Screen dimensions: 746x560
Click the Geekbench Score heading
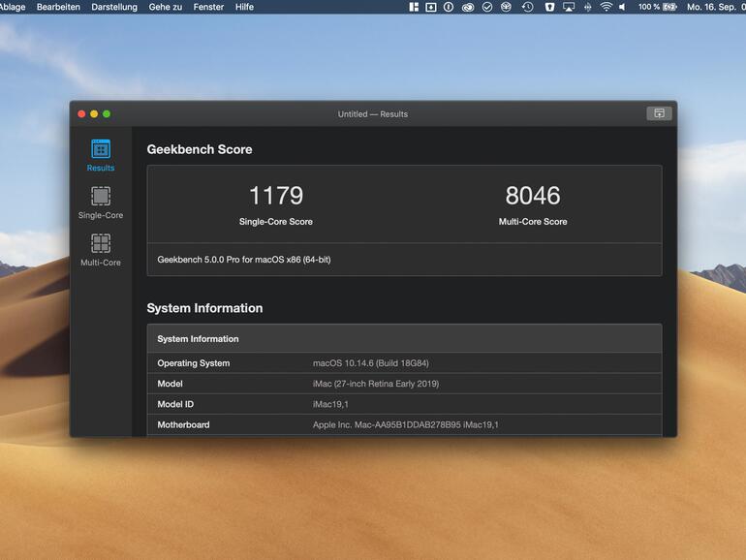(x=200, y=149)
